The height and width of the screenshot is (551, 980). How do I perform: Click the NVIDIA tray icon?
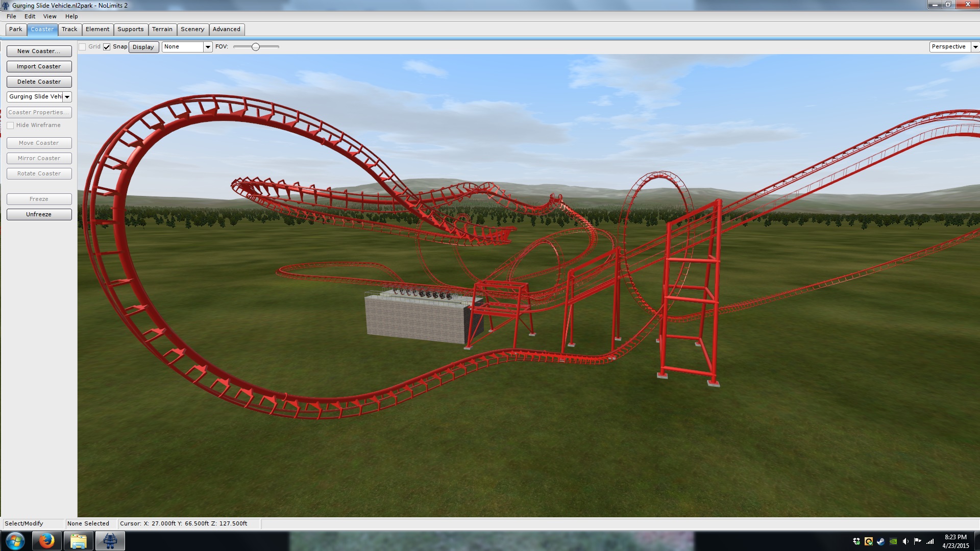(893, 541)
